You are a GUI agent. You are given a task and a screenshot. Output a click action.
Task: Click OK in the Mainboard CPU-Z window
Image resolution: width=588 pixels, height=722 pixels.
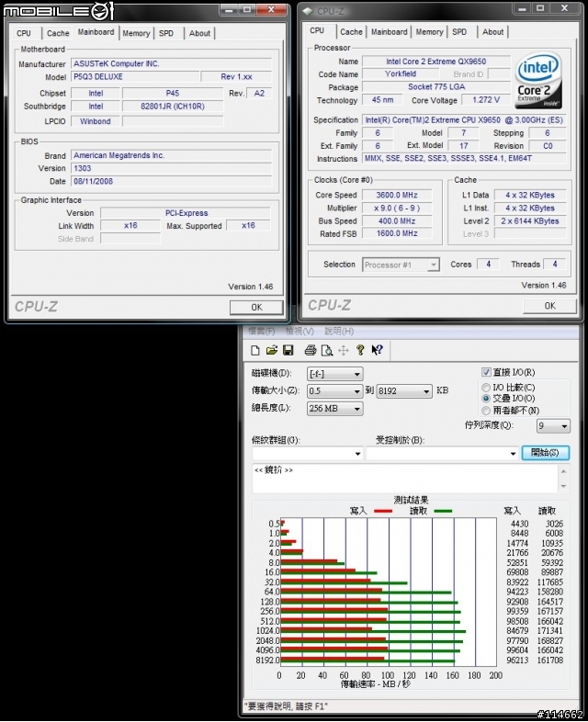pyautogui.click(x=256, y=307)
